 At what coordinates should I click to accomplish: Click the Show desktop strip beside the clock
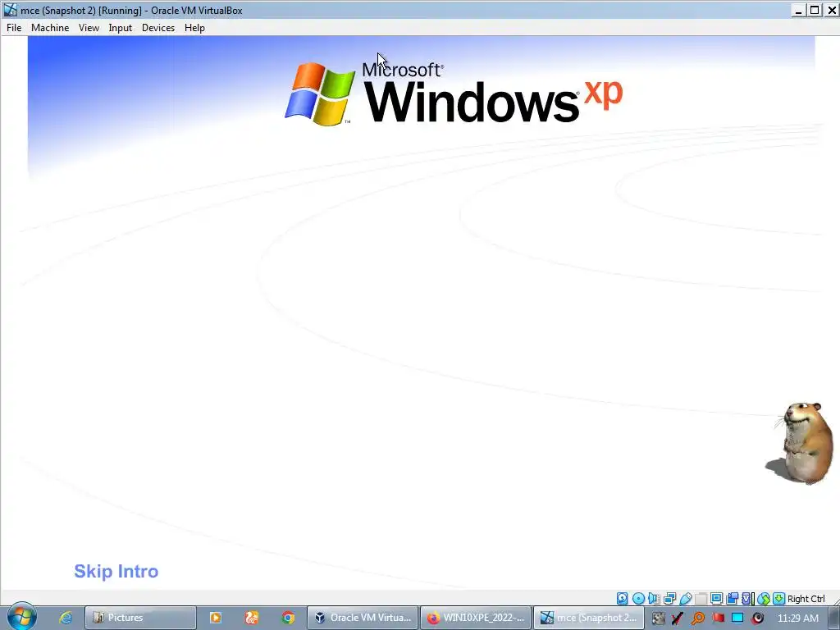pos(834,618)
